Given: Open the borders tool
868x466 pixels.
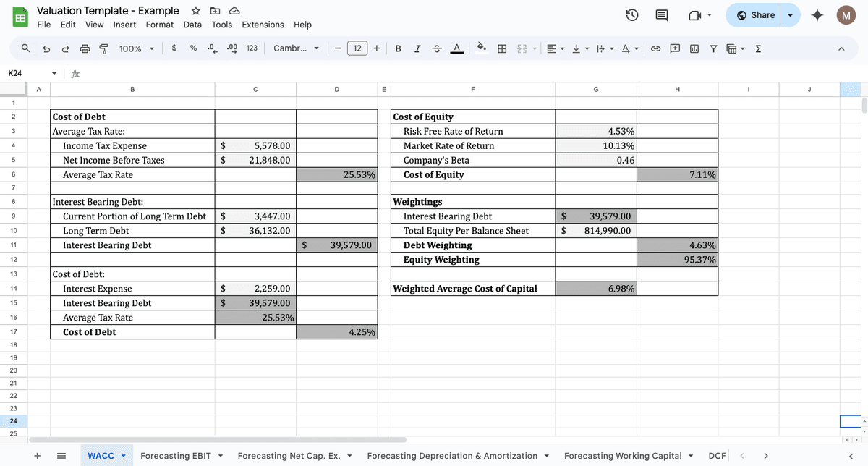Looking at the screenshot, I should 501,48.
